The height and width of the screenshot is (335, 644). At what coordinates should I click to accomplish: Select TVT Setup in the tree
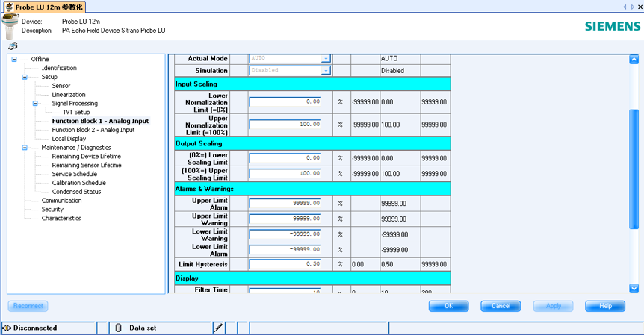76,112
